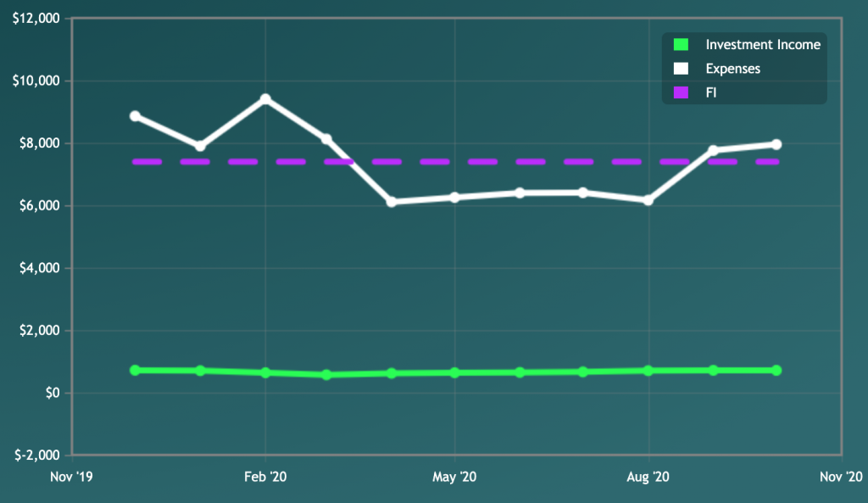Toggle the FI legend label text
Viewport: 868px width, 503px height.
711,92
